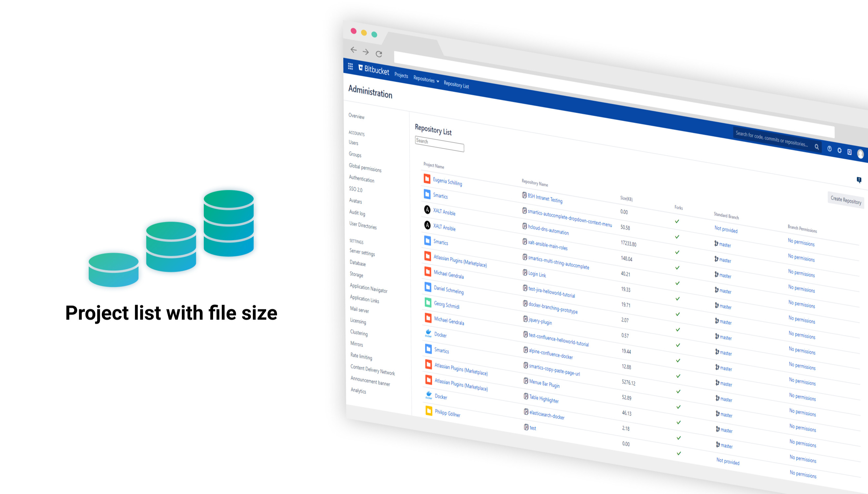868x494 pixels.
Task: Open the help question mark icon
Action: click(x=829, y=149)
